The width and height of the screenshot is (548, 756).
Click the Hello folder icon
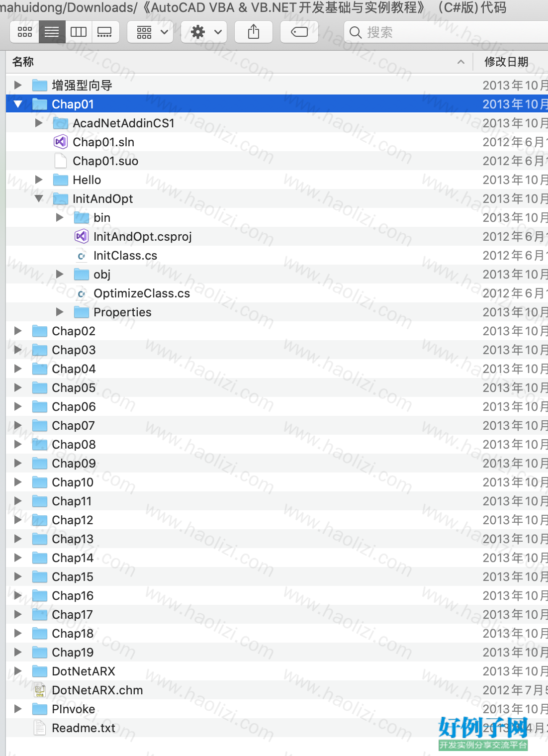[x=61, y=180]
